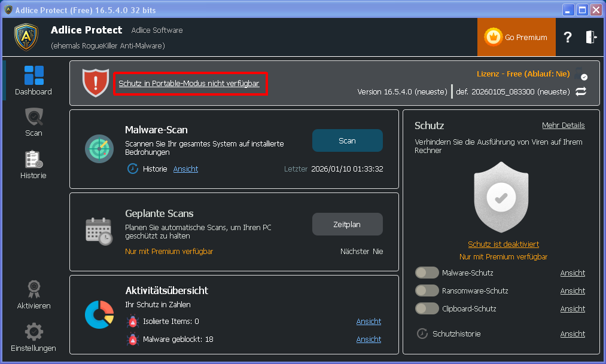Open the Zeitplan schedule button
The image size is (606, 364).
pos(348,224)
